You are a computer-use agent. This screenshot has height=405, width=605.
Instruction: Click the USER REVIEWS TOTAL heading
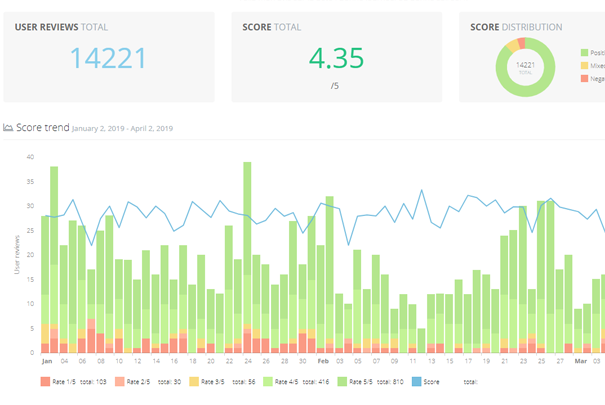pos(61,27)
